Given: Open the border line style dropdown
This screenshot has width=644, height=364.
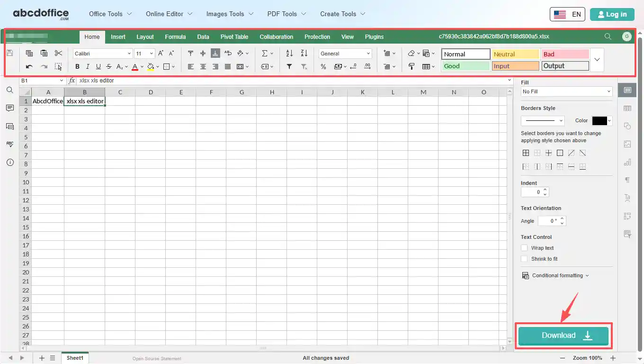Looking at the screenshot, I should (x=543, y=120).
